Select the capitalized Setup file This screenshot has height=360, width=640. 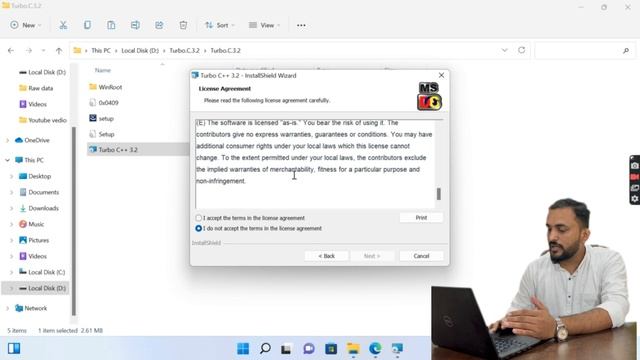coord(102,134)
